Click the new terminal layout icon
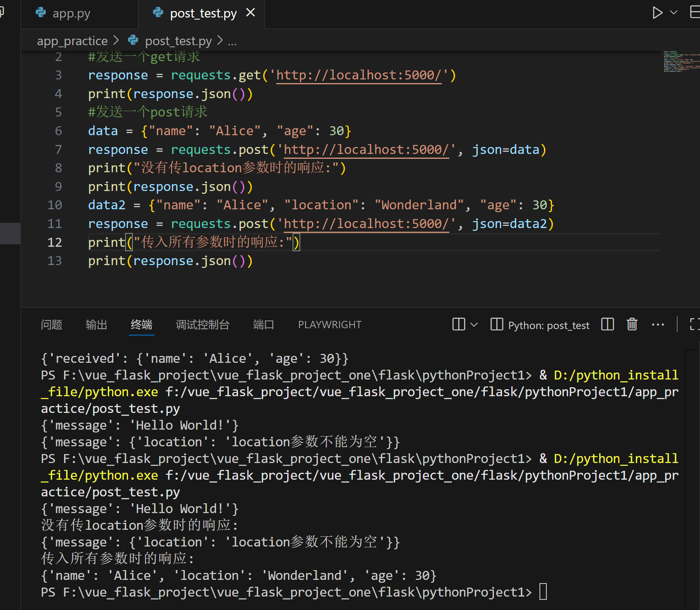Screen dimensions: 700x610 click(458, 325)
